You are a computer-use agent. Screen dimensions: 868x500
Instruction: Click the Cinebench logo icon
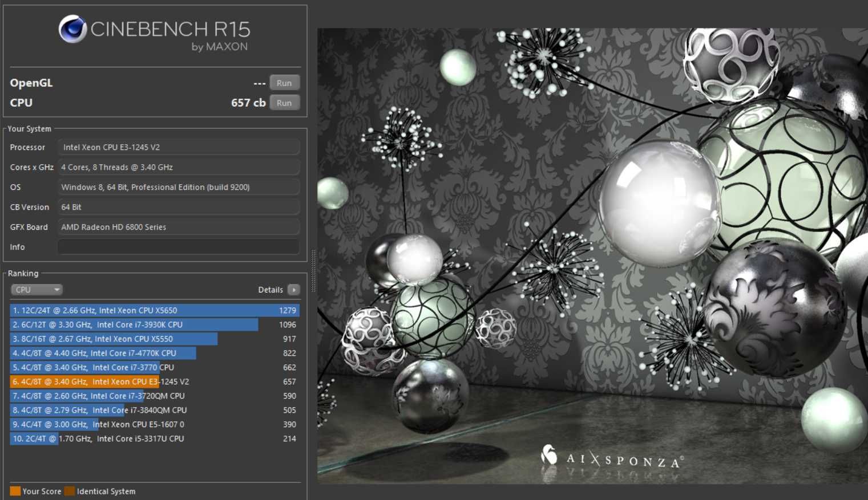point(72,29)
